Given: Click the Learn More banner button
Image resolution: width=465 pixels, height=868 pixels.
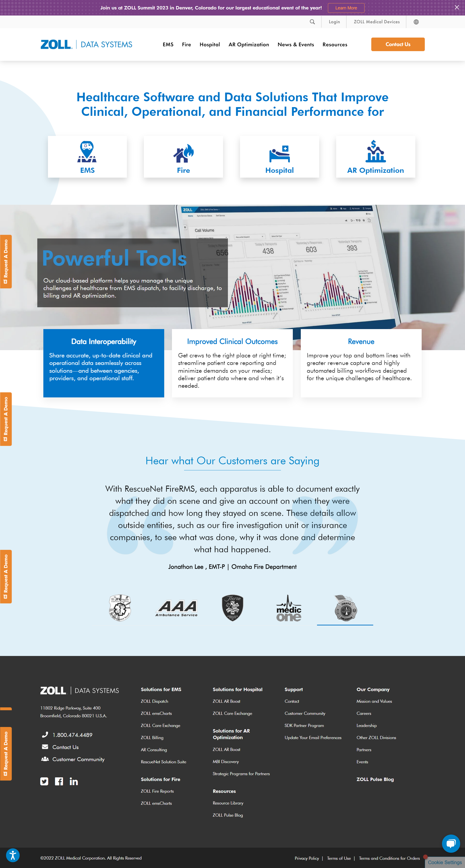Looking at the screenshot, I should tap(345, 8).
